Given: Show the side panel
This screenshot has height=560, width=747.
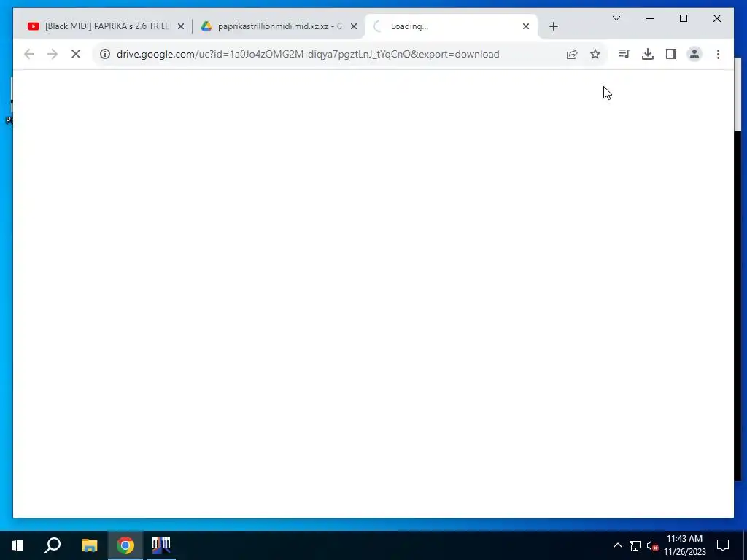Looking at the screenshot, I should coord(671,54).
